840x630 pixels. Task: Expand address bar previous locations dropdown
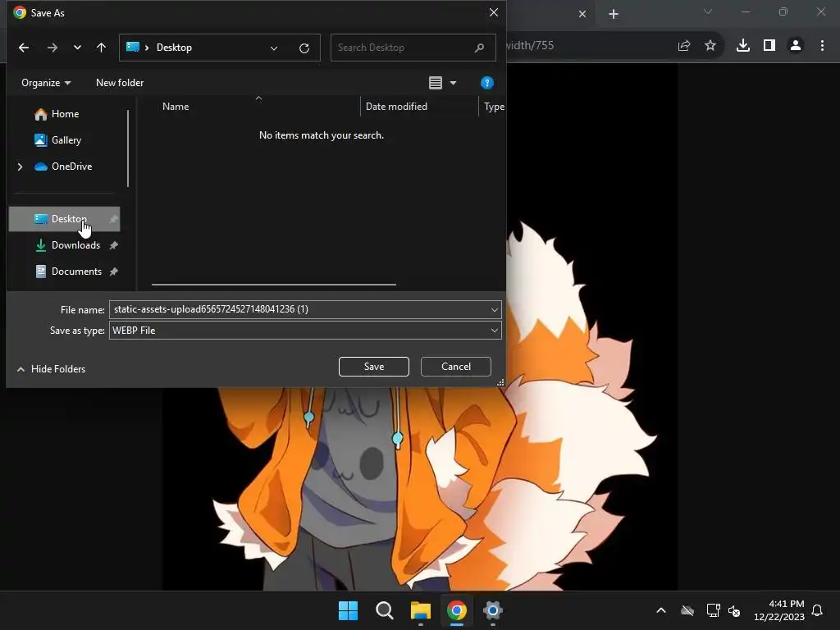pos(274,48)
